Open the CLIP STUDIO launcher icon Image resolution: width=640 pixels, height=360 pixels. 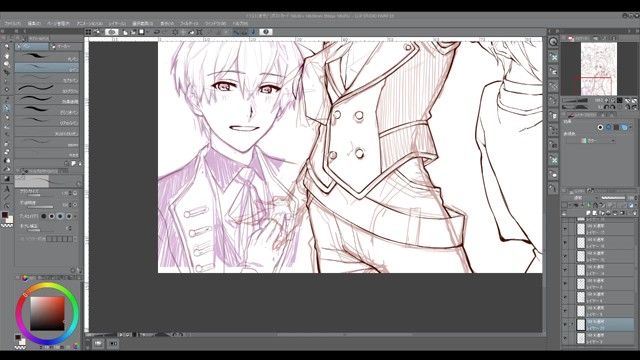point(111,32)
